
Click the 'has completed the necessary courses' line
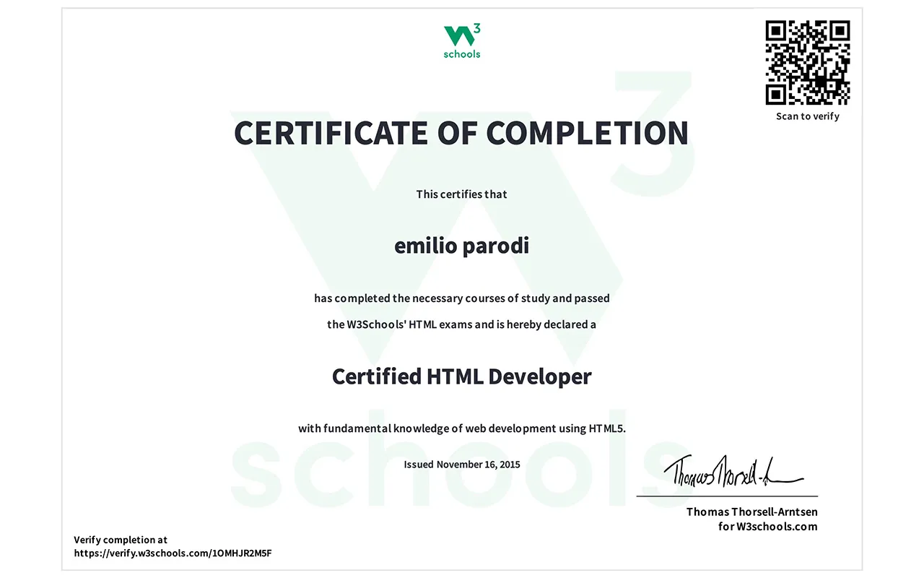(461, 298)
